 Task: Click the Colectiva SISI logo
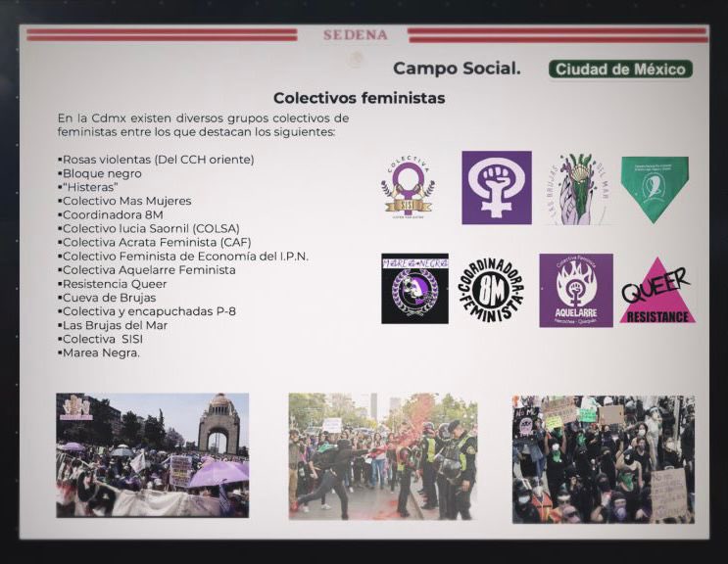coord(409,188)
